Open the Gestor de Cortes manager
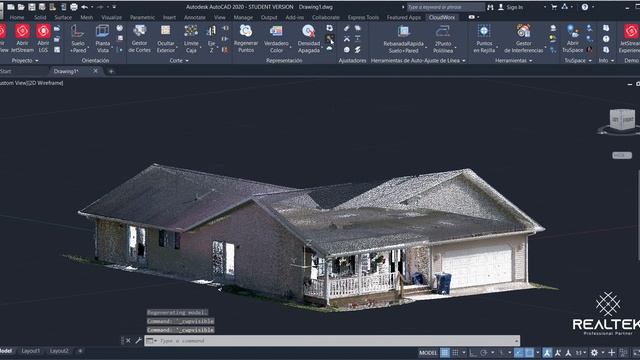The width and height of the screenshot is (640, 360). coord(139,38)
